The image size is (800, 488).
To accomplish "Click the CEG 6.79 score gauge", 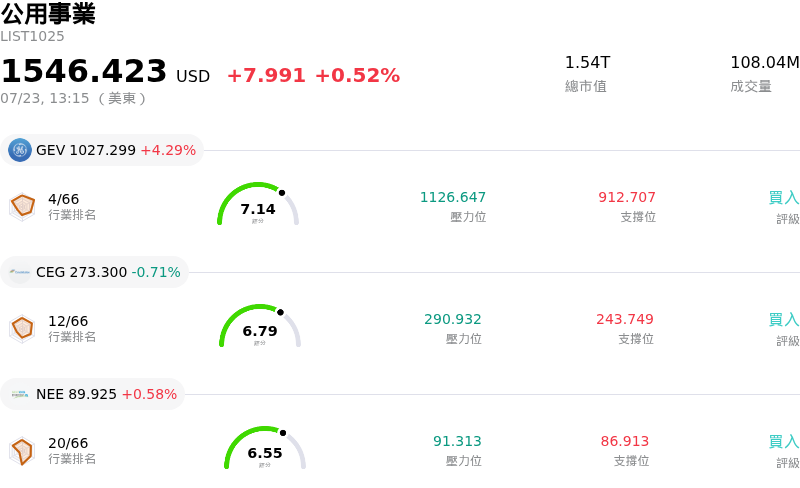I will 260,326.
